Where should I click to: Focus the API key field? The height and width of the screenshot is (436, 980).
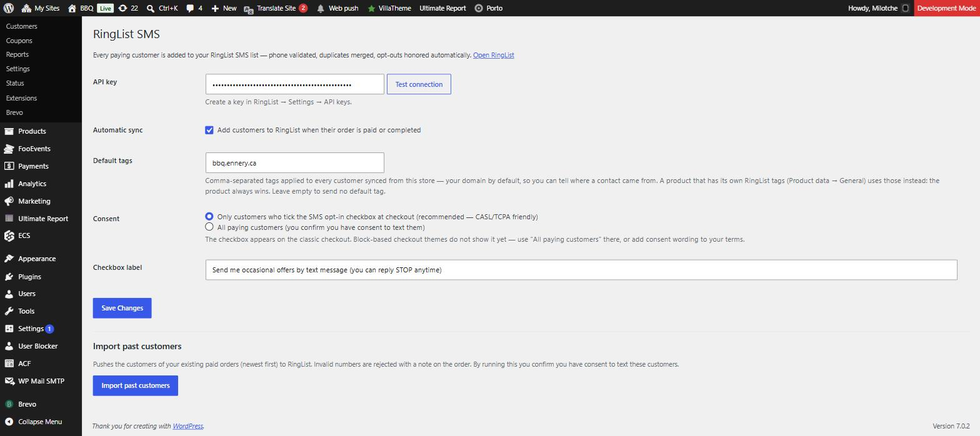pos(294,84)
